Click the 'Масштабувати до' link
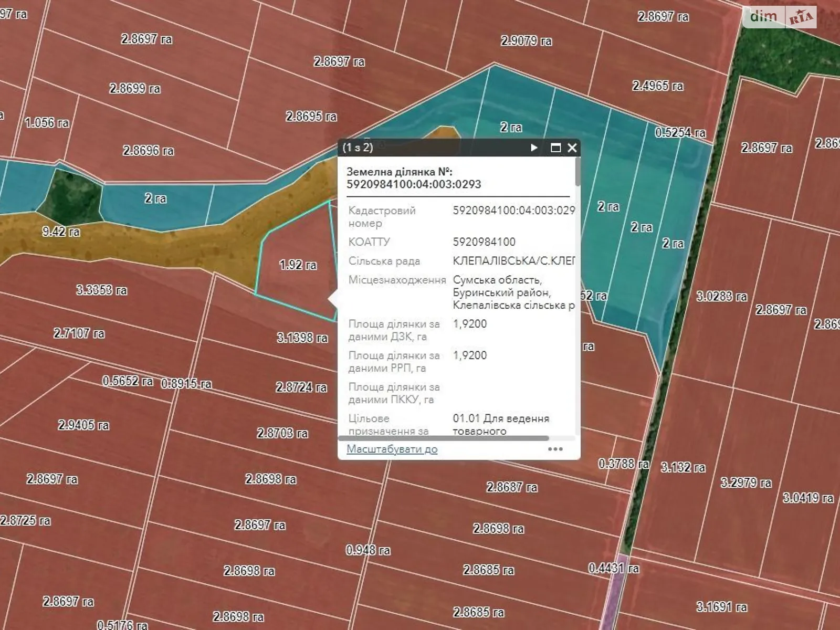Image resolution: width=840 pixels, height=630 pixels. tap(392, 449)
